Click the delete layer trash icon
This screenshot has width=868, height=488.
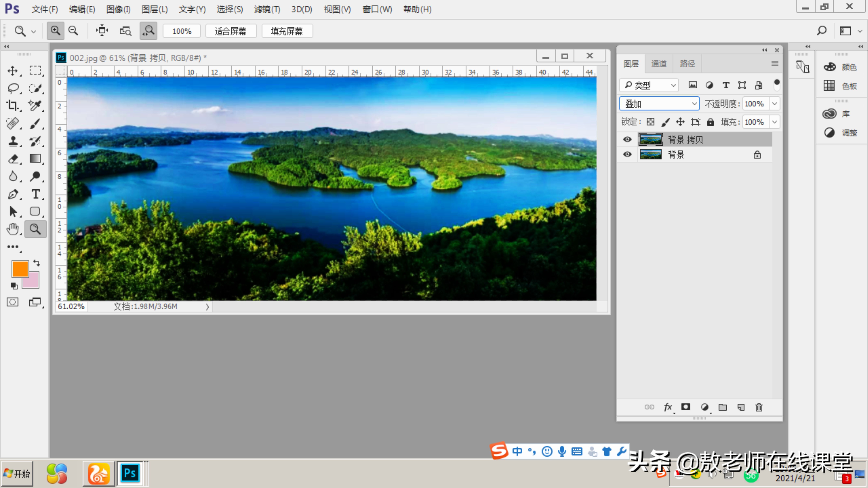point(759,407)
